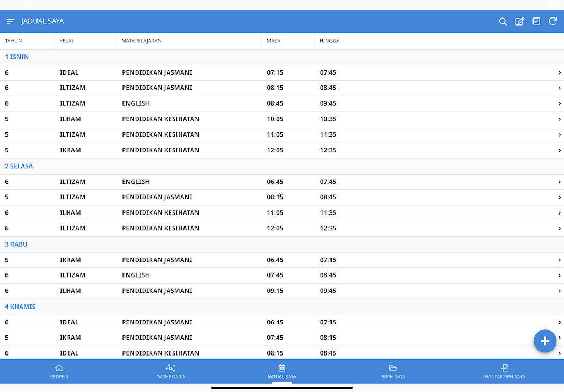Tap the edit pencil icon in header

pyautogui.click(x=520, y=22)
